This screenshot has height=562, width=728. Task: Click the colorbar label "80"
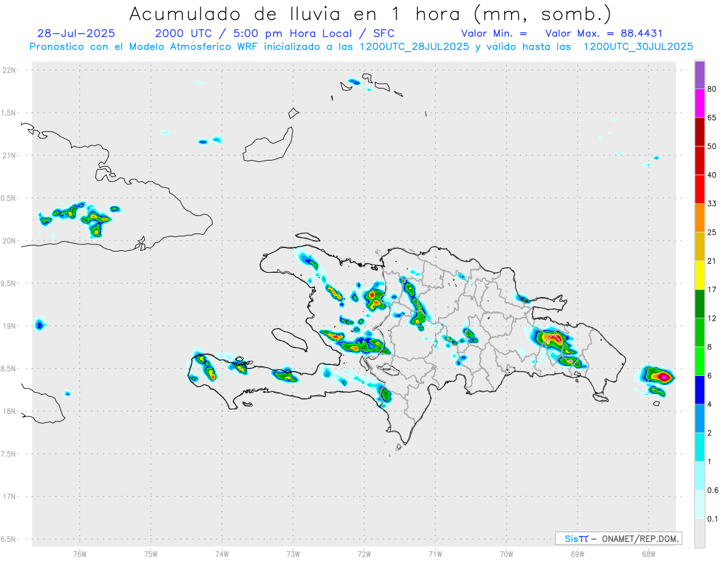[x=712, y=90]
